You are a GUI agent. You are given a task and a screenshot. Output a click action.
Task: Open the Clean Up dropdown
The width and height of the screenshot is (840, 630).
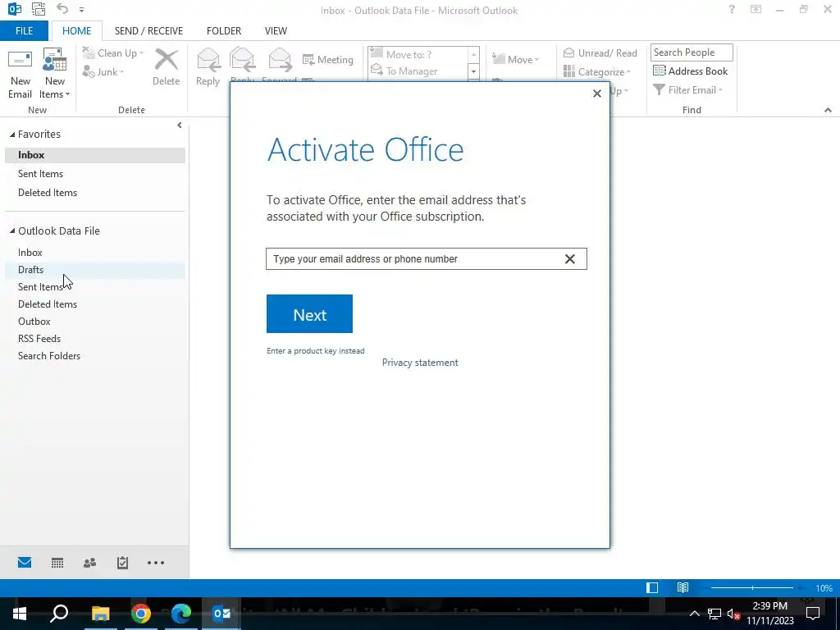click(113, 53)
